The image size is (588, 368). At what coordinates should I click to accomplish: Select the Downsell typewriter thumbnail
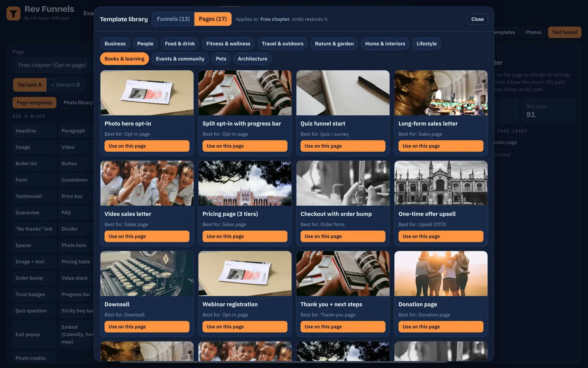[147, 273]
